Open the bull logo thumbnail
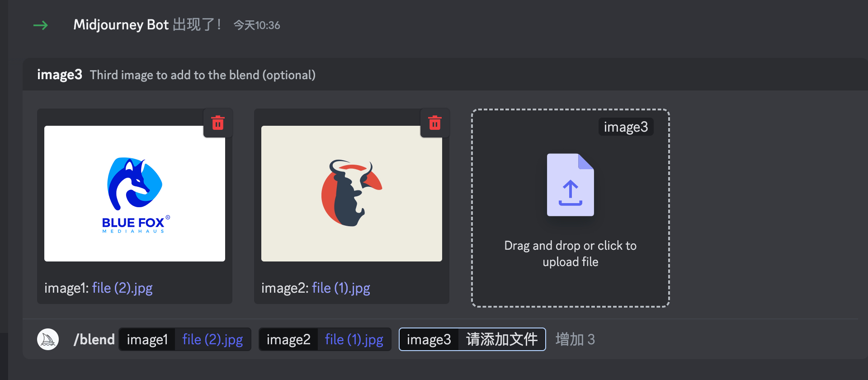868x380 pixels. [352, 194]
